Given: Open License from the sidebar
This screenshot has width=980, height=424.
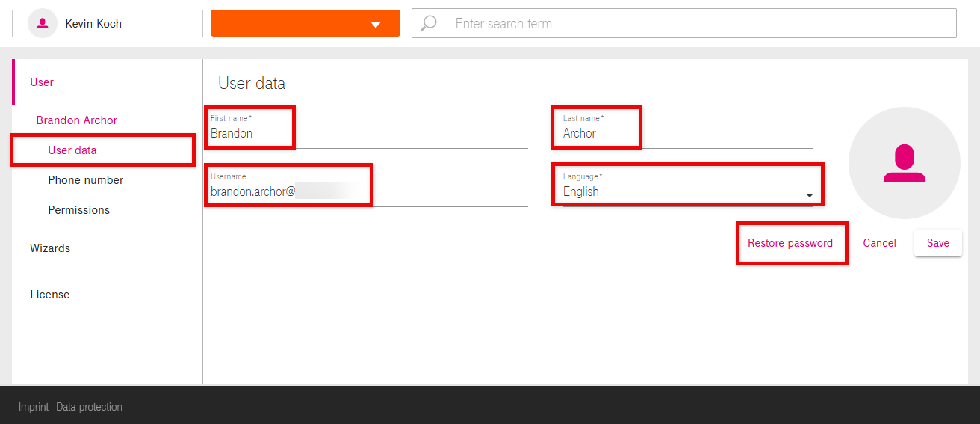Looking at the screenshot, I should pyautogui.click(x=50, y=295).
